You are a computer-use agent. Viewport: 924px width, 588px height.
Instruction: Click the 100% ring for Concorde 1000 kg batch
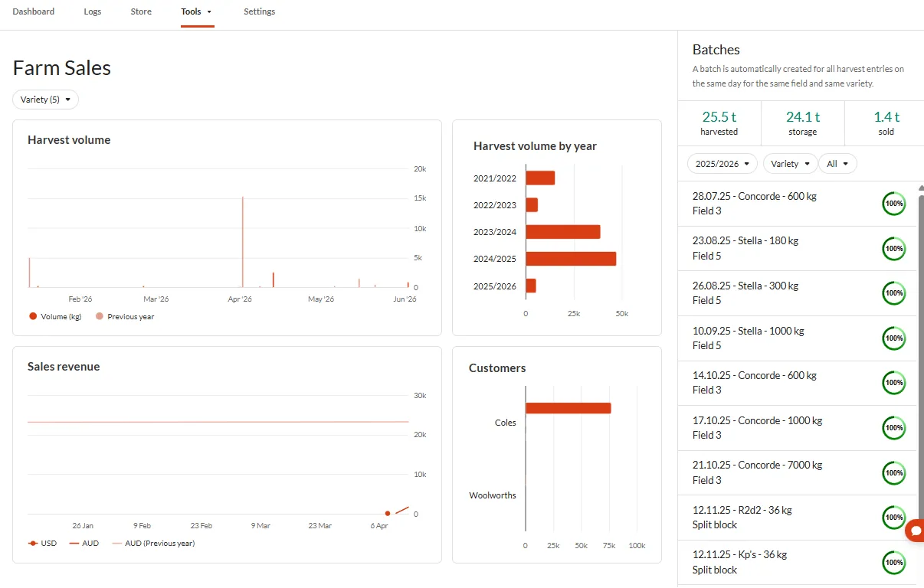[893, 428]
